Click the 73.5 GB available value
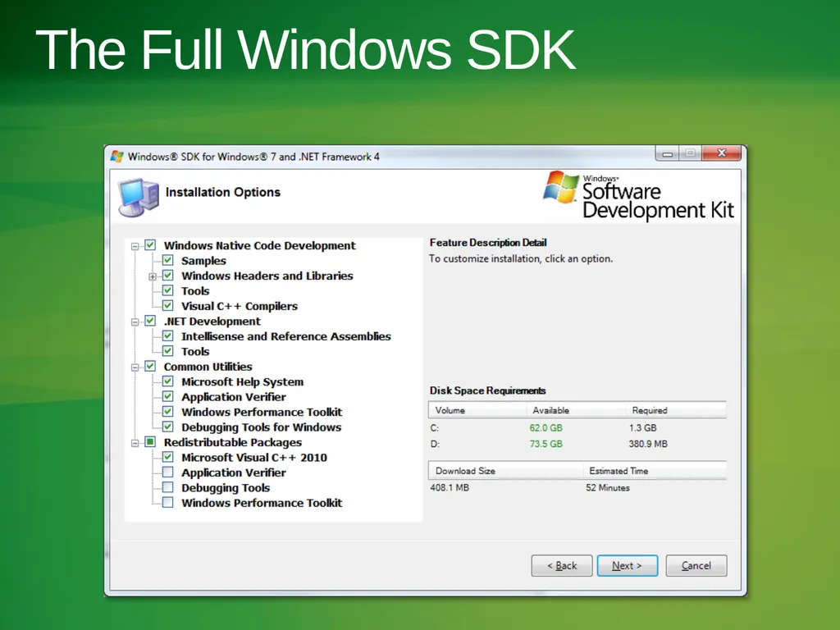The height and width of the screenshot is (630, 840). pyautogui.click(x=546, y=444)
